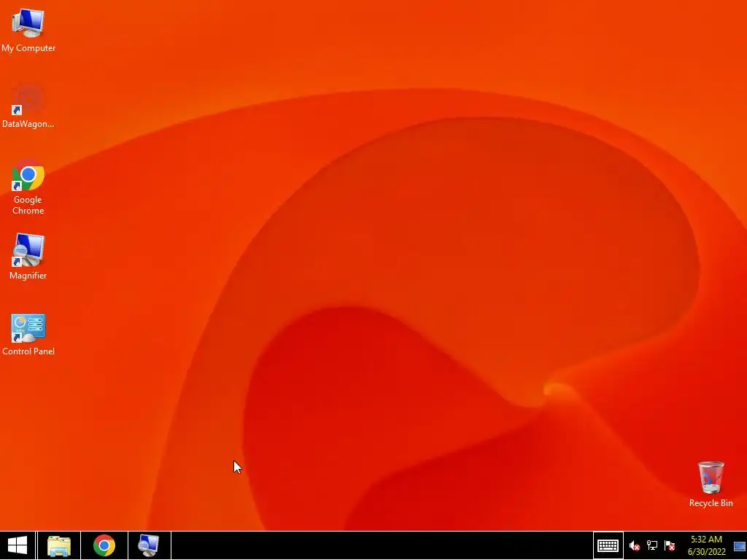Open the Windows Start menu

(18, 545)
